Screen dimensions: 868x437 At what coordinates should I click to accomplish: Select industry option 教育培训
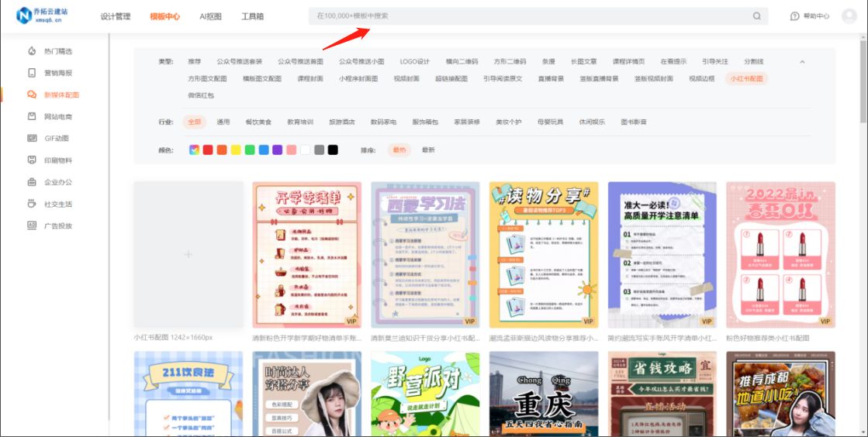click(300, 122)
